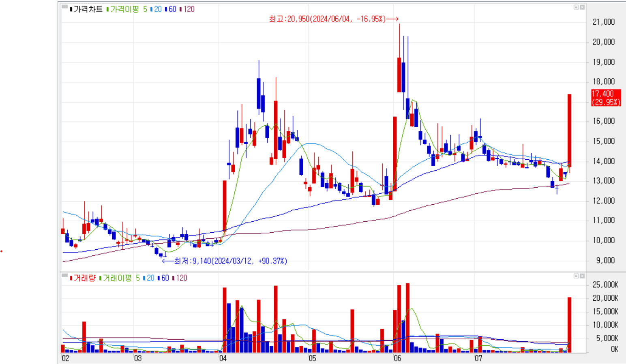The height and width of the screenshot is (364, 626).
Task: Close the volume chart pane
Action: pos(582,276)
